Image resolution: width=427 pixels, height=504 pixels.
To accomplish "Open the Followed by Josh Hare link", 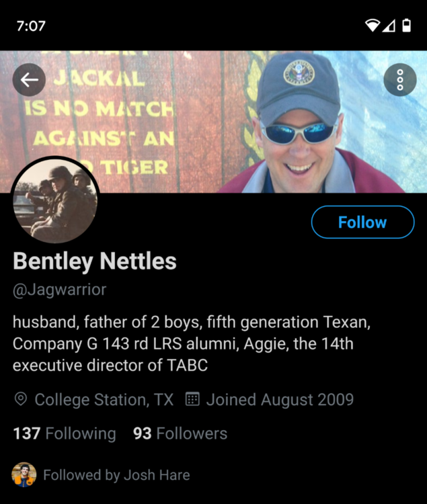I will [116, 475].
